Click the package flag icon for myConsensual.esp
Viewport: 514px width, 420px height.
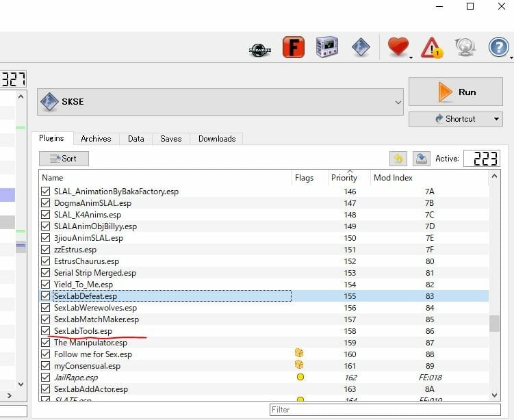click(299, 365)
